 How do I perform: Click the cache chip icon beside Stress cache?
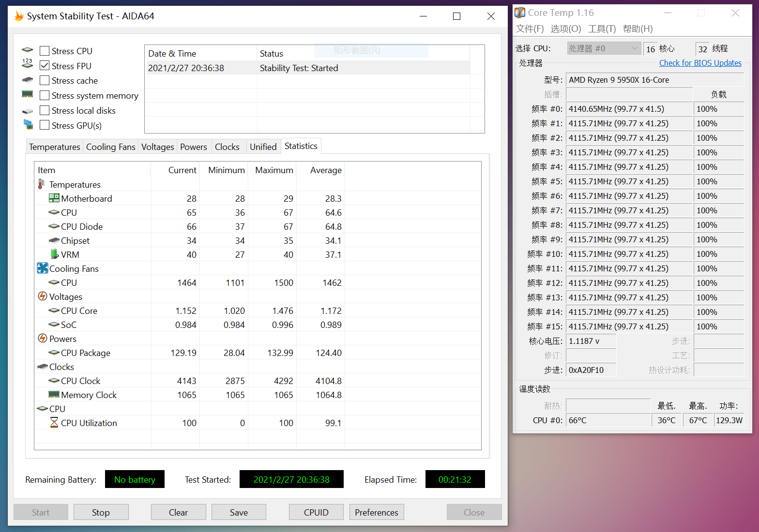[x=28, y=80]
